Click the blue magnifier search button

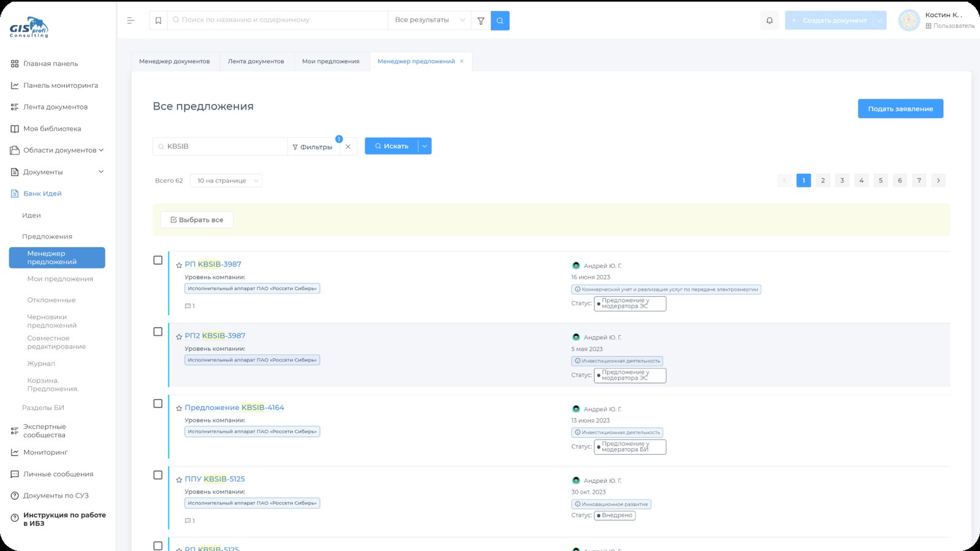click(500, 20)
